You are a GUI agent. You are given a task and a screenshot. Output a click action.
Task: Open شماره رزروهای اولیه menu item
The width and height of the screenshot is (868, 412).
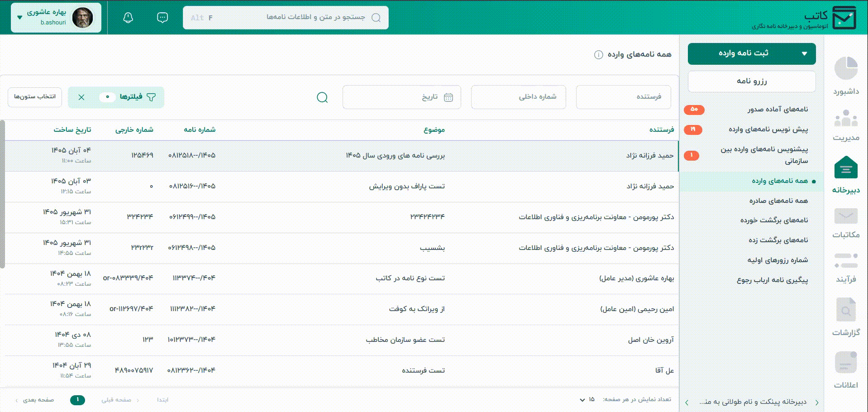point(777,260)
